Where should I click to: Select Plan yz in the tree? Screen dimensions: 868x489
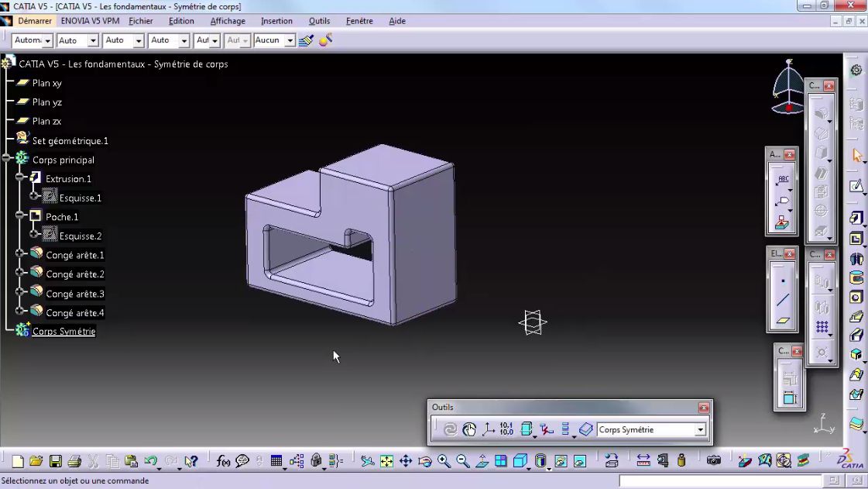click(47, 102)
